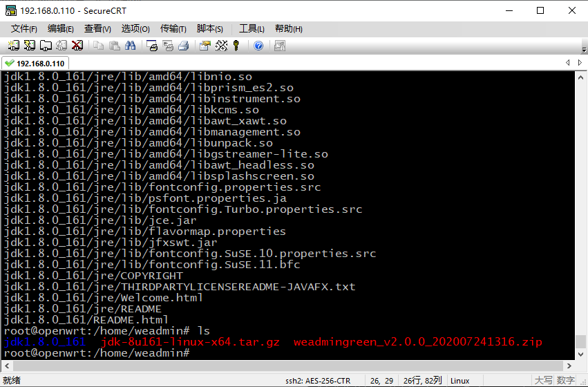This screenshot has width=588, height=387.
Task: Click the flavormap.properties line
Action: click(x=144, y=232)
